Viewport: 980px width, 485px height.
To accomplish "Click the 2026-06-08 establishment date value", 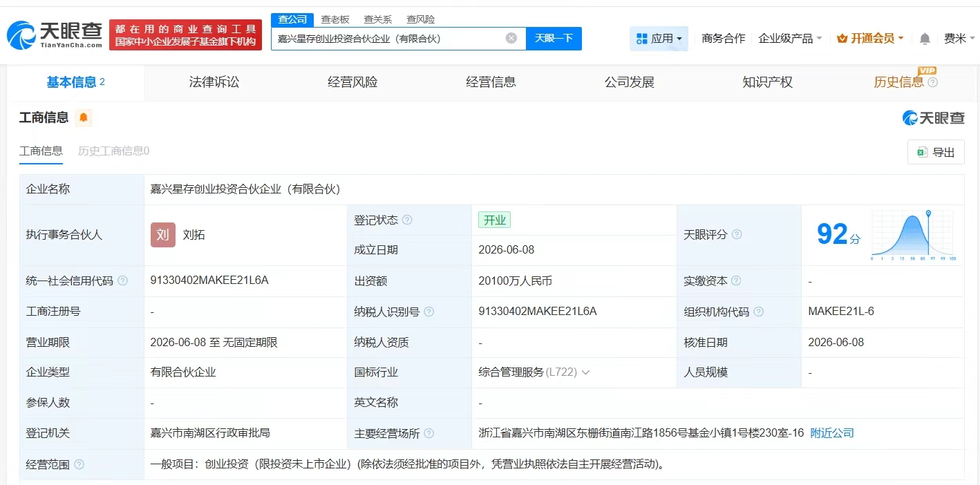I will coord(506,250).
